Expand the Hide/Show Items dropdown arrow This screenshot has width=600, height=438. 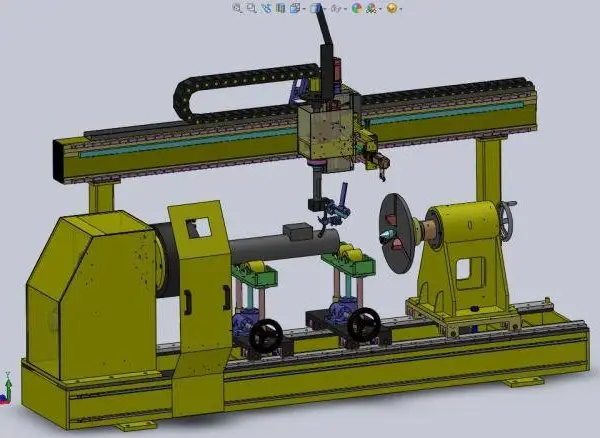pos(345,8)
